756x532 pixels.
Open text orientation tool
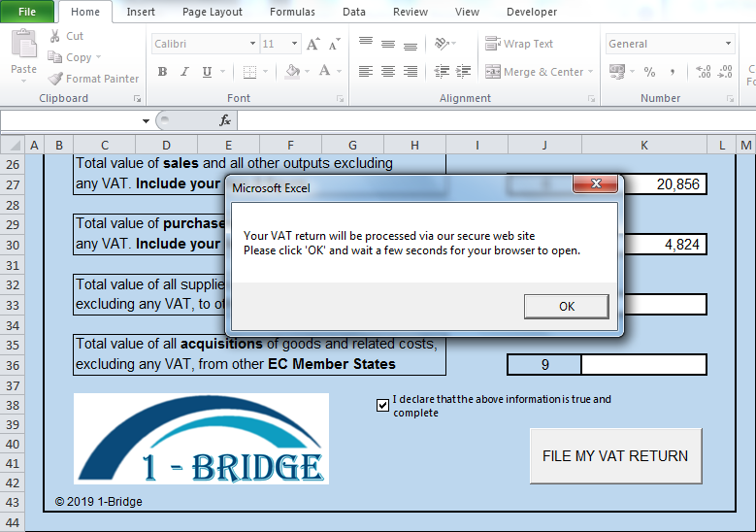(442, 44)
